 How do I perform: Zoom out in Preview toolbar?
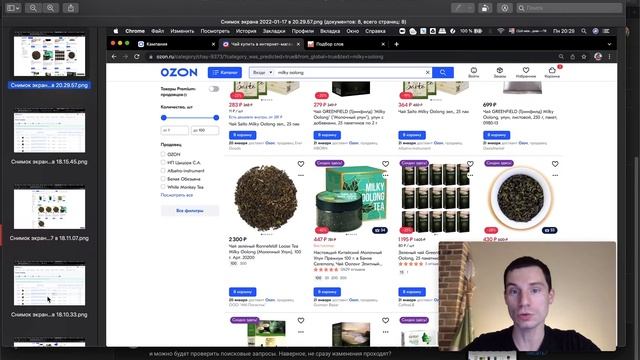click(33, 8)
